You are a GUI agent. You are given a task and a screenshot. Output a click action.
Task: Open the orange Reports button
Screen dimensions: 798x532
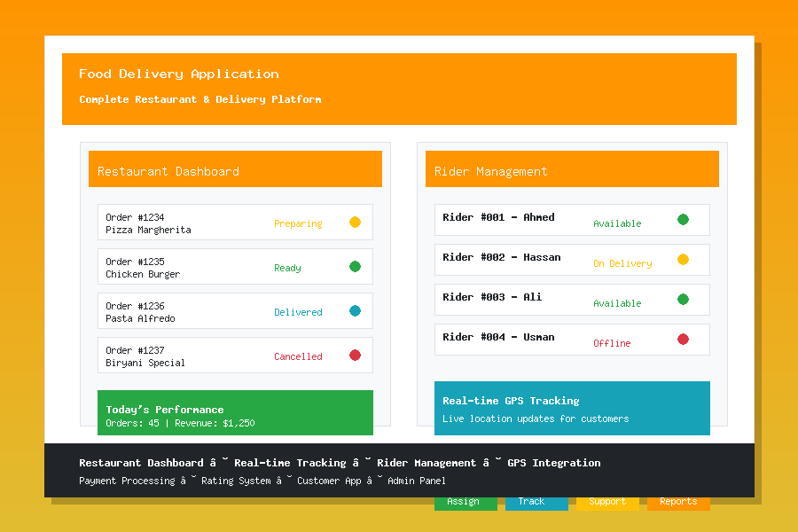coord(678,504)
